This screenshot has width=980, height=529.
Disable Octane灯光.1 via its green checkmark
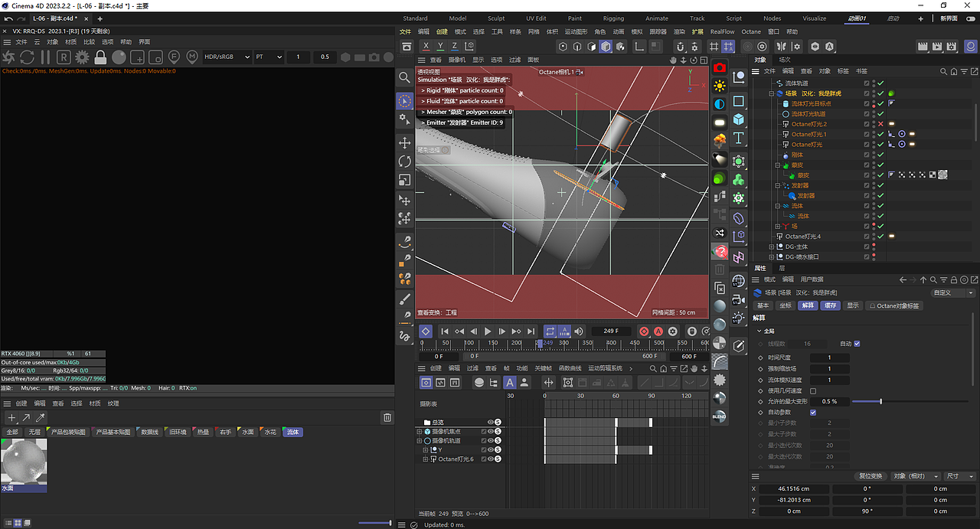[880, 134]
